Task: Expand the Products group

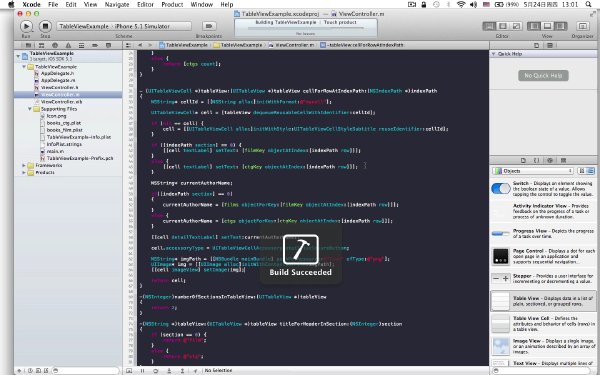Action: point(24,173)
